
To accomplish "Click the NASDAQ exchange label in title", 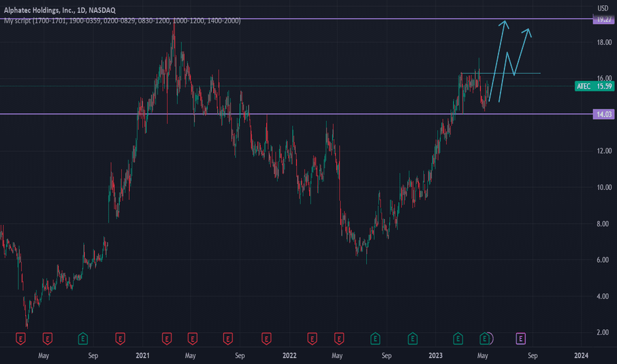I will tap(102, 10).
